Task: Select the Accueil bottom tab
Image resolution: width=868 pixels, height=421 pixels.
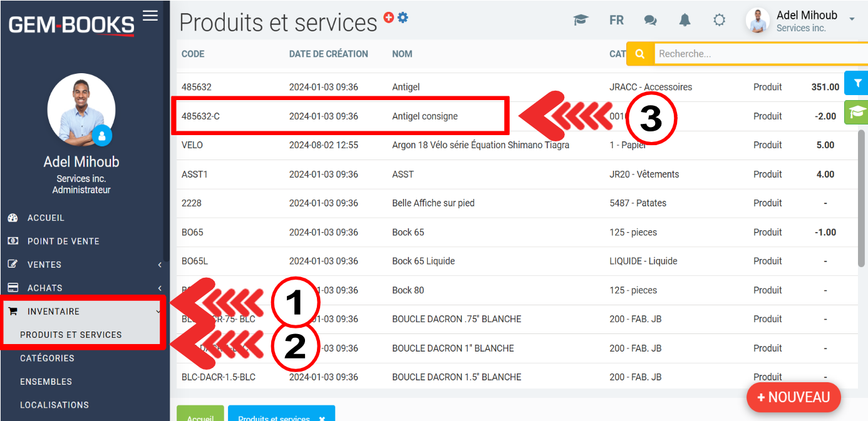Action: pos(200,417)
